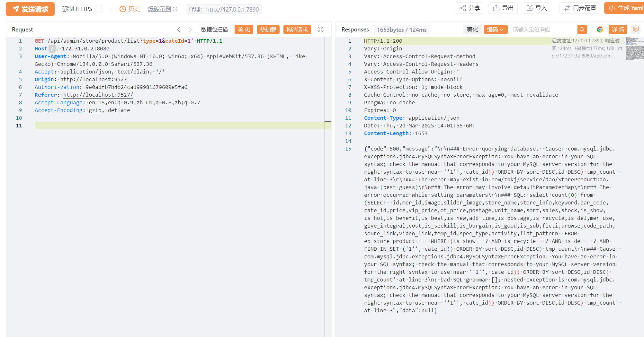
Task: Click the response search magnifier icon
Action: (x=582, y=30)
